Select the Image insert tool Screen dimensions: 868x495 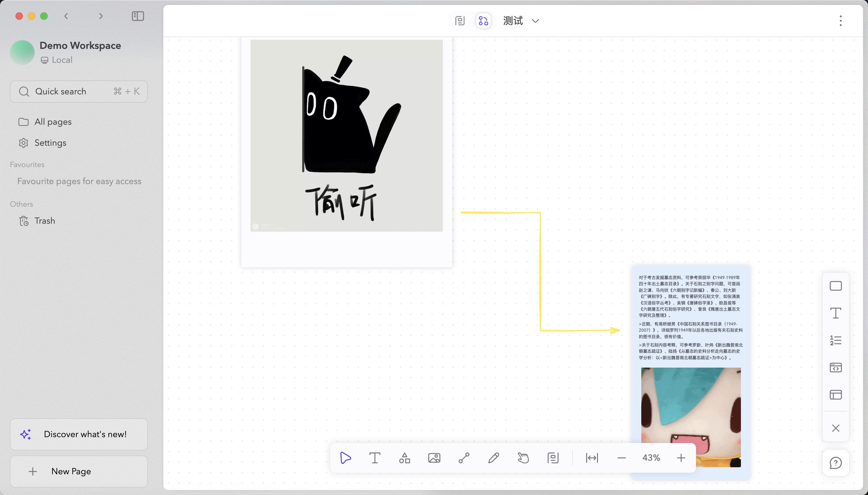[434, 458]
